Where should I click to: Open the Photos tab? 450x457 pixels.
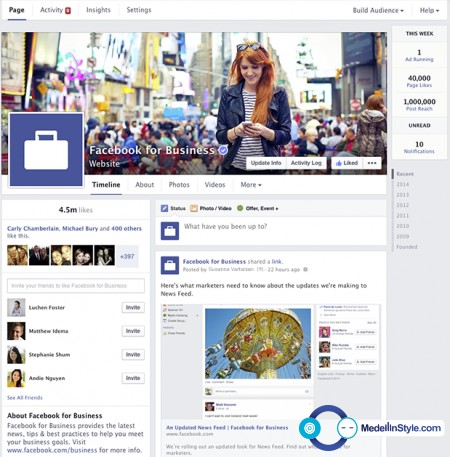179,185
